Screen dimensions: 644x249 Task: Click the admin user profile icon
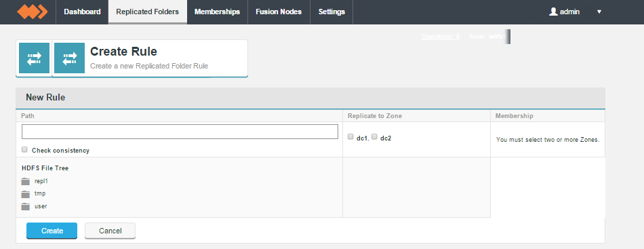pos(553,12)
